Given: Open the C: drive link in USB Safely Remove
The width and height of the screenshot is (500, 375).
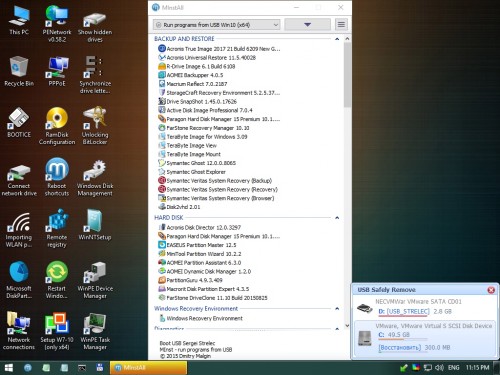Looking at the screenshot, I should click(x=381, y=335).
